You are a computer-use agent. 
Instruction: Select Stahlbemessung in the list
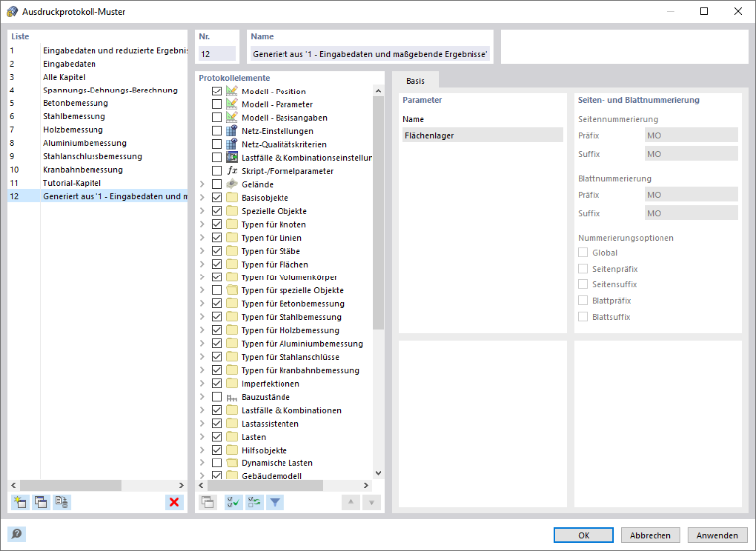click(97, 116)
